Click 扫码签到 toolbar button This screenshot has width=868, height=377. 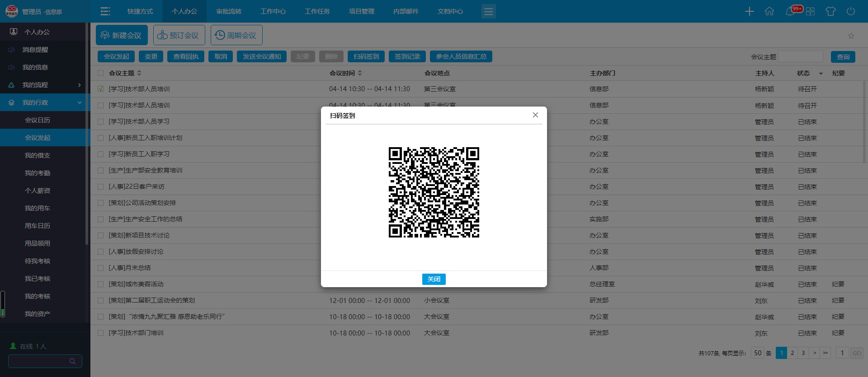366,56
